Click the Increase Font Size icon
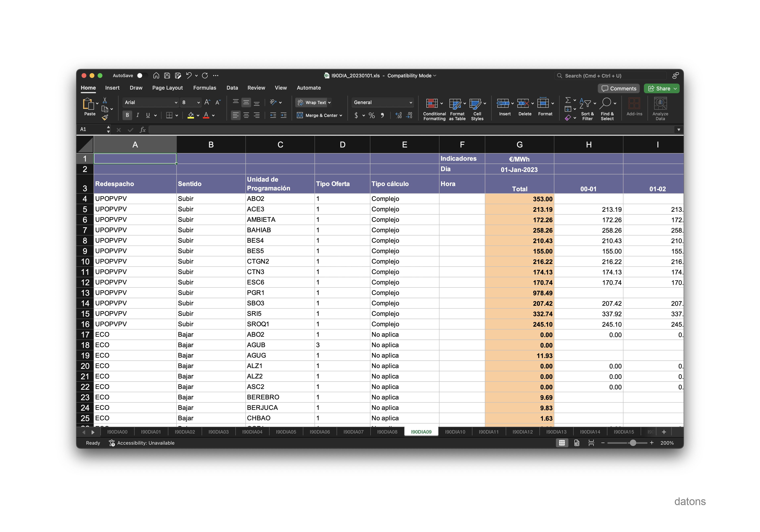 tap(207, 102)
